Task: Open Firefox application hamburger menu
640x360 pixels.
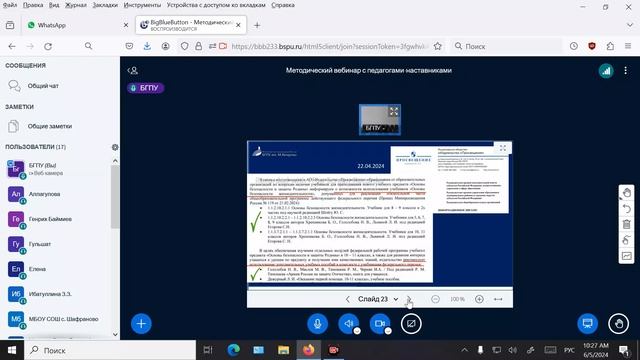Action: click(628, 46)
